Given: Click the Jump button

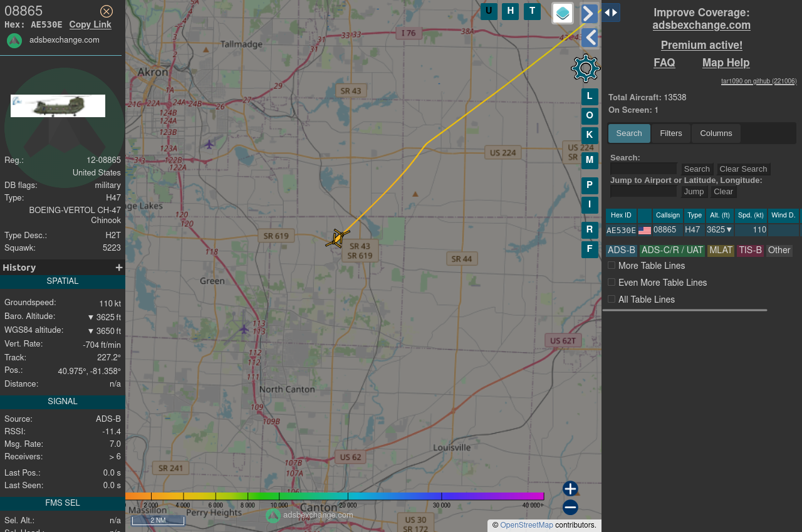Looking at the screenshot, I should pos(694,192).
